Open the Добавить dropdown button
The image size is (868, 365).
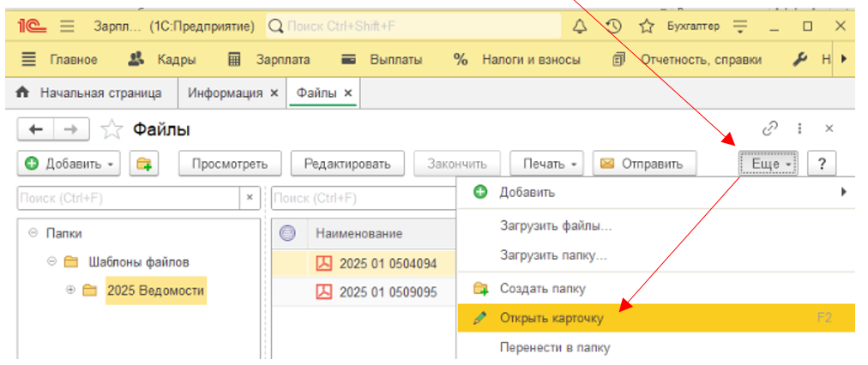click(69, 164)
